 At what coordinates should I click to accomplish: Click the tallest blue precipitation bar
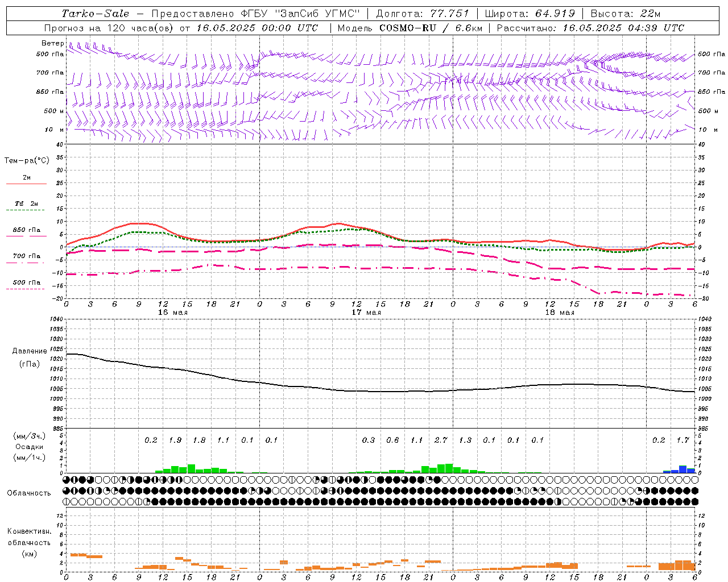tap(682, 469)
